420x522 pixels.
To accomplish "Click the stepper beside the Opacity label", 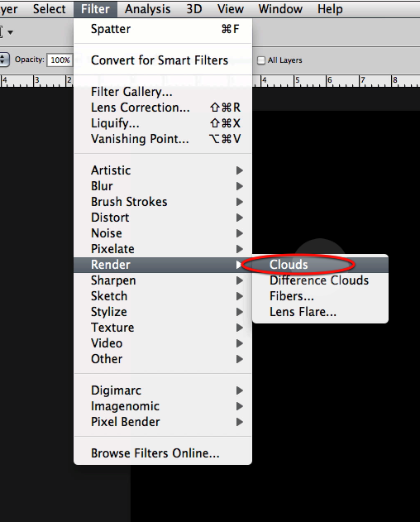I will pos(3,60).
